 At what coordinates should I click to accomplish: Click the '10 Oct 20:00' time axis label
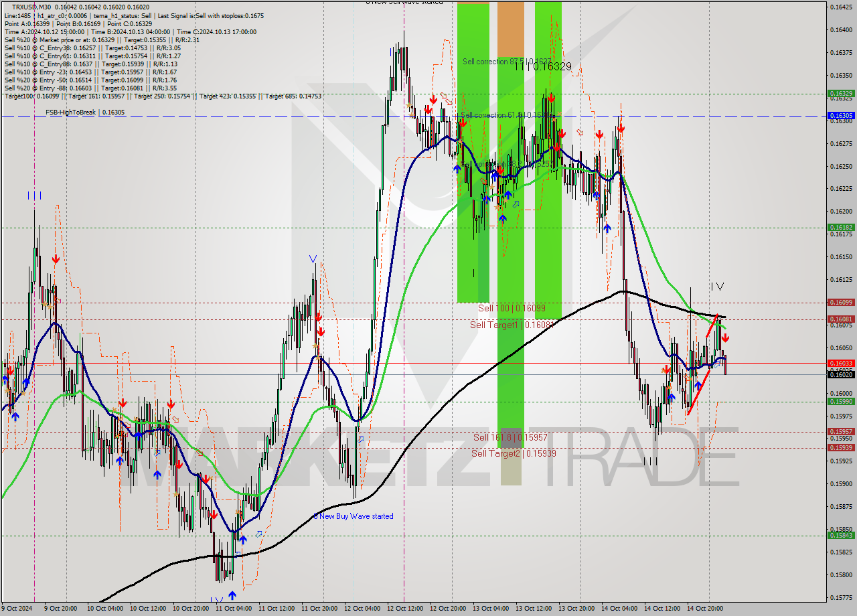[191, 609]
